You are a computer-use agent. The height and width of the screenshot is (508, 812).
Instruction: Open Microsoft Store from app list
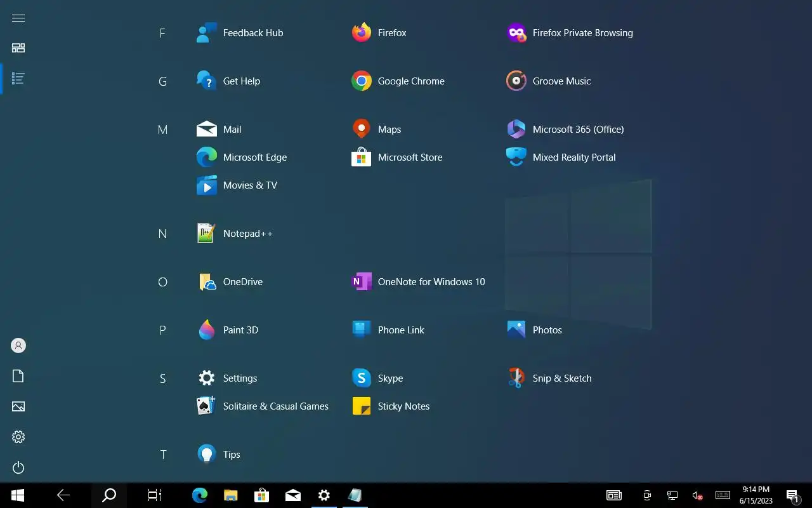click(396, 157)
